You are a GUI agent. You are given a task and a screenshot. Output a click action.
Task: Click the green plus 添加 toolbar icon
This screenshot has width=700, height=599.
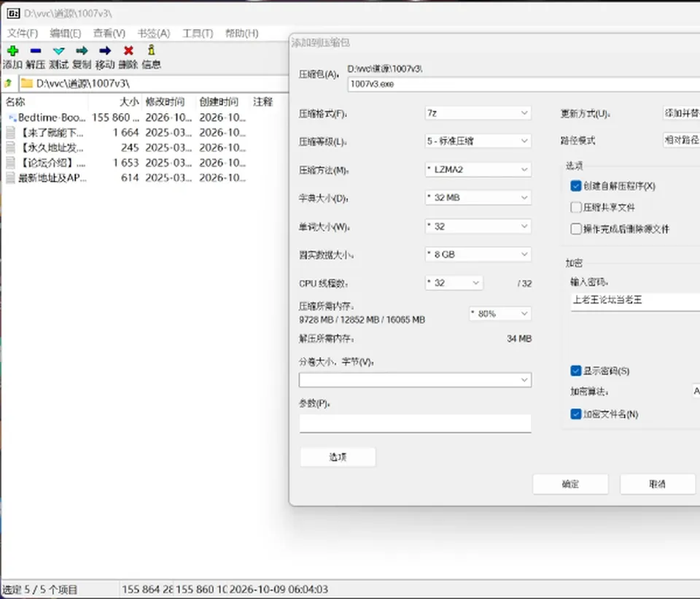(13, 51)
